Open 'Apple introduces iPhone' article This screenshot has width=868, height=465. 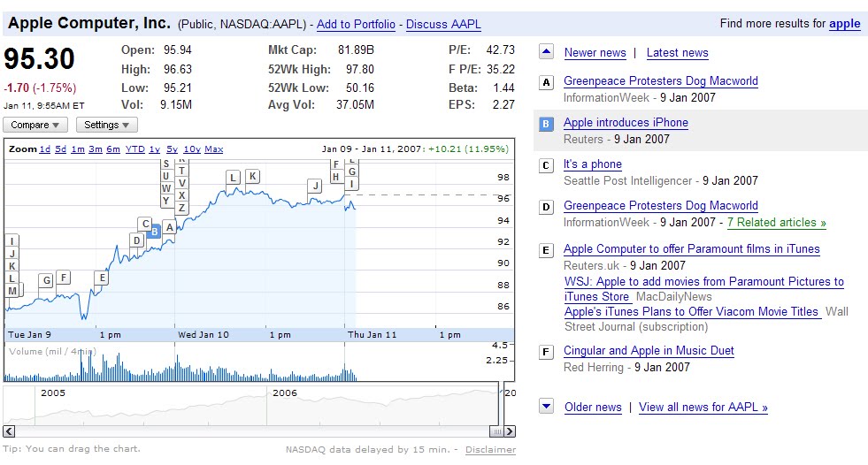coord(626,122)
